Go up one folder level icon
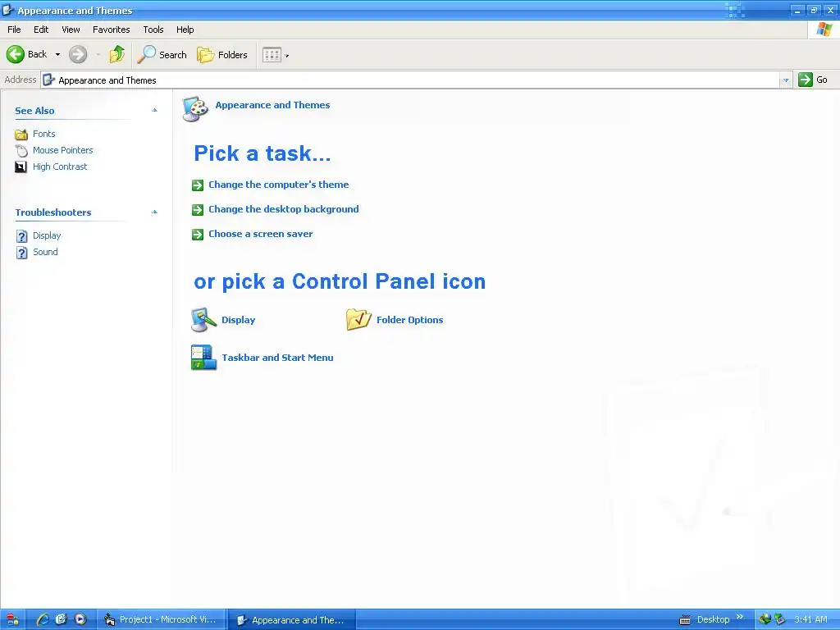Image resolution: width=840 pixels, height=630 pixels. [116, 54]
